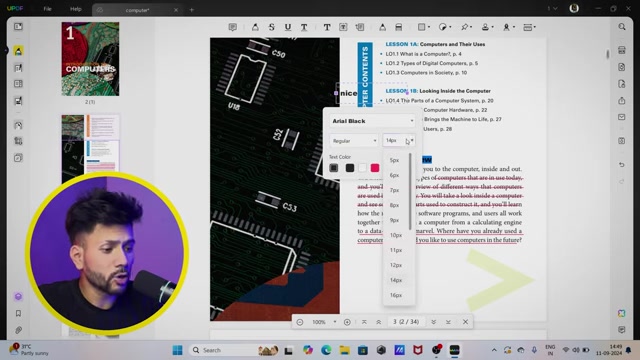This screenshot has height=360, width=640.
Task: Click the undo icon on right sidebar
Action: coord(622,164)
